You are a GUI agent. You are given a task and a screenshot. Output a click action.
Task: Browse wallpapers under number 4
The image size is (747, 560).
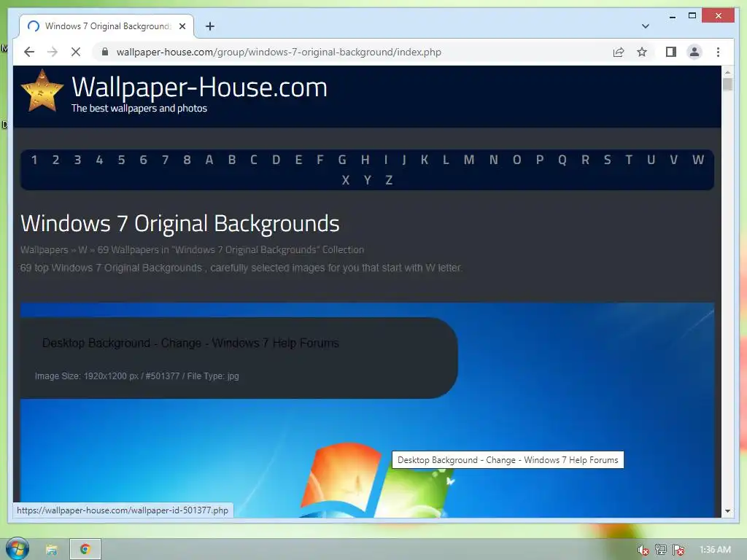pyautogui.click(x=99, y=160)
